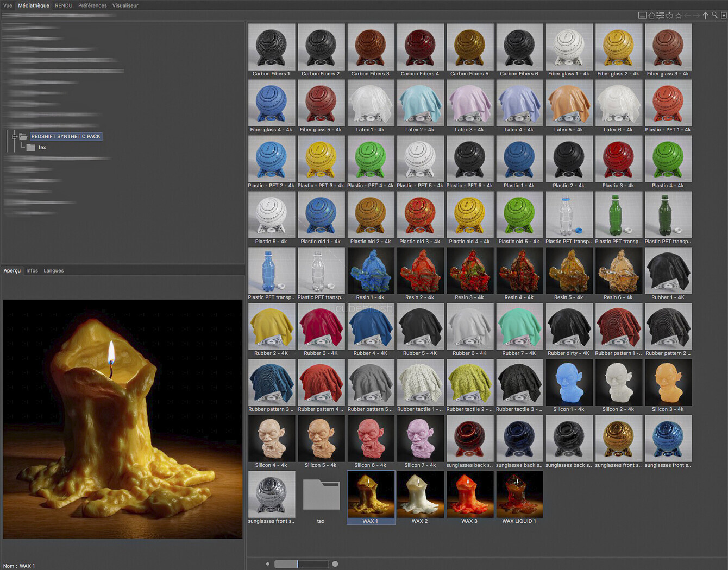Select the WAX LIQUID 1 material
Image resolution: width=728 pixels, height=570 pixels.
pyautogui.click(x=519, y=498)
